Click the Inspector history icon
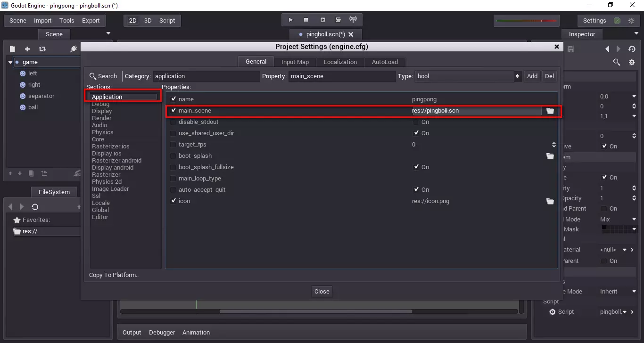 point(632,49)
